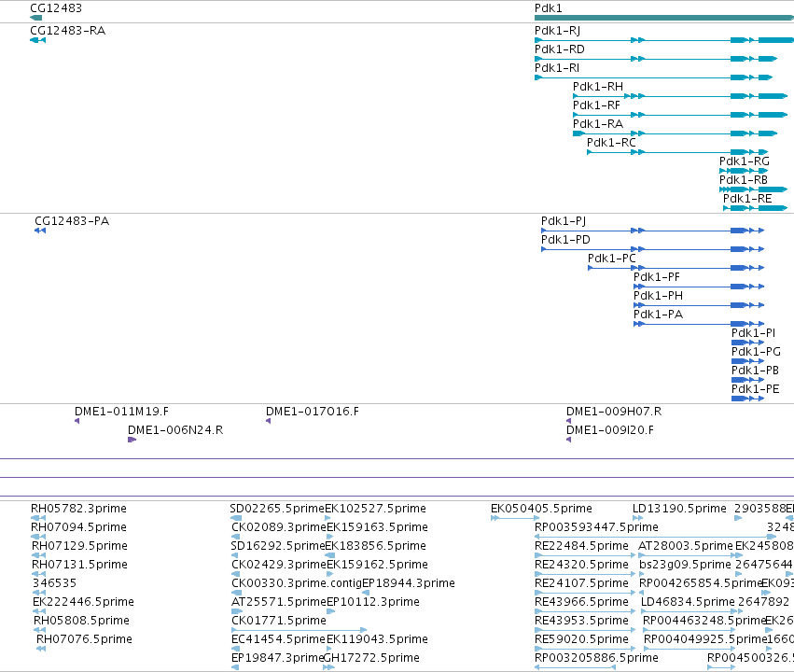Select EST RH05782.3prime

(x=78, y=509)
